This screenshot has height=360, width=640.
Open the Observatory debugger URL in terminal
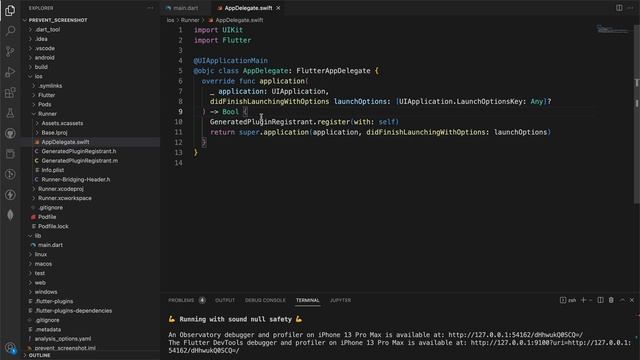(x=516, y=335)
